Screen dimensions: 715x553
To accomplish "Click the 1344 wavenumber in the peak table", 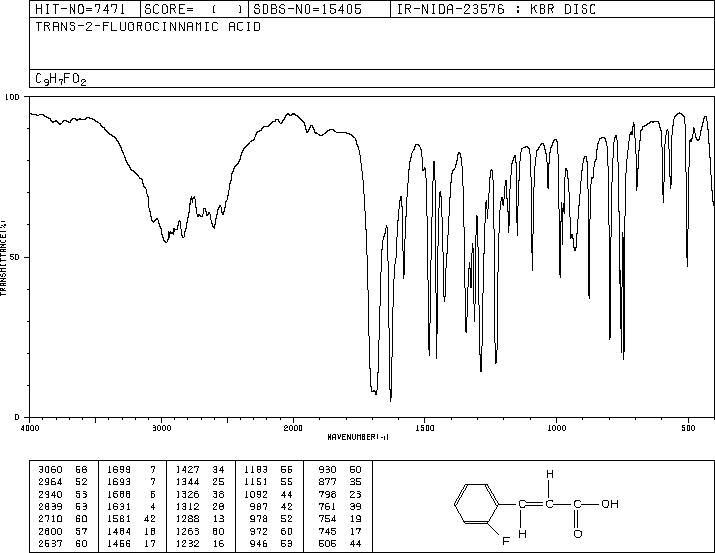I will (x=187, y=482).
